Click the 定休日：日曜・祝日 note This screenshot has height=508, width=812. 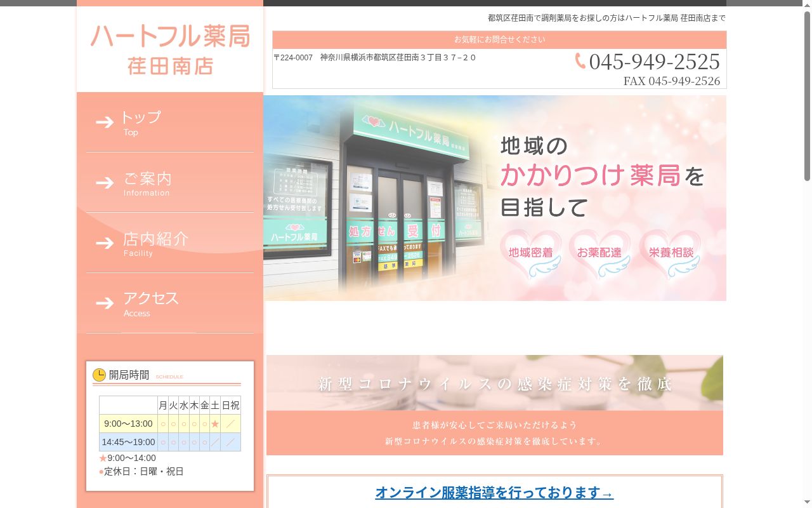tap(141, 472)
